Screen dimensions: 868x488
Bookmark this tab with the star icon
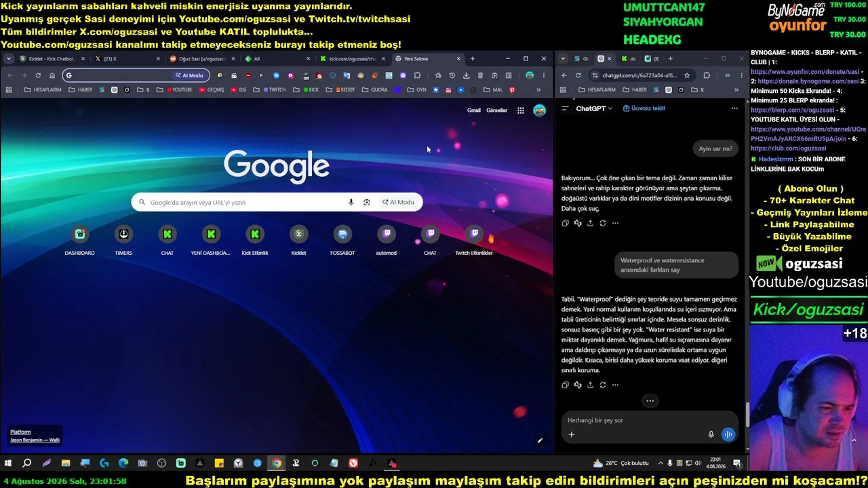click(438, 75)
